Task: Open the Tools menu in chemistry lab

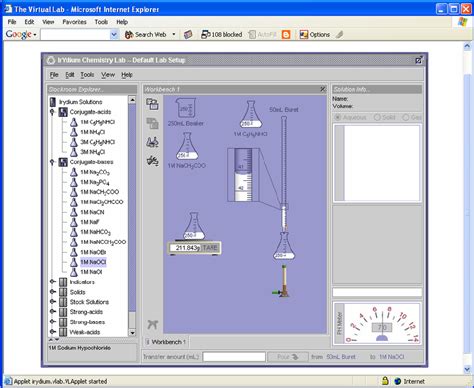Action: (x=87, y=75)
